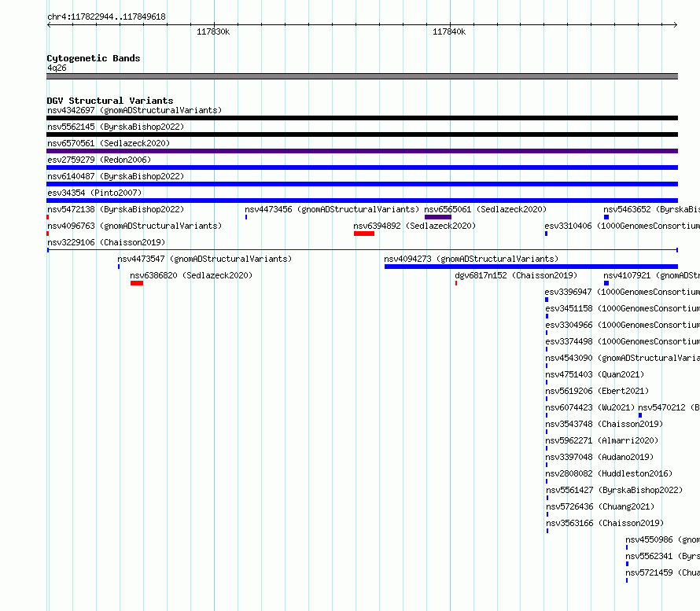Click the red bar under nsv6386820

(x=137, y=283)
